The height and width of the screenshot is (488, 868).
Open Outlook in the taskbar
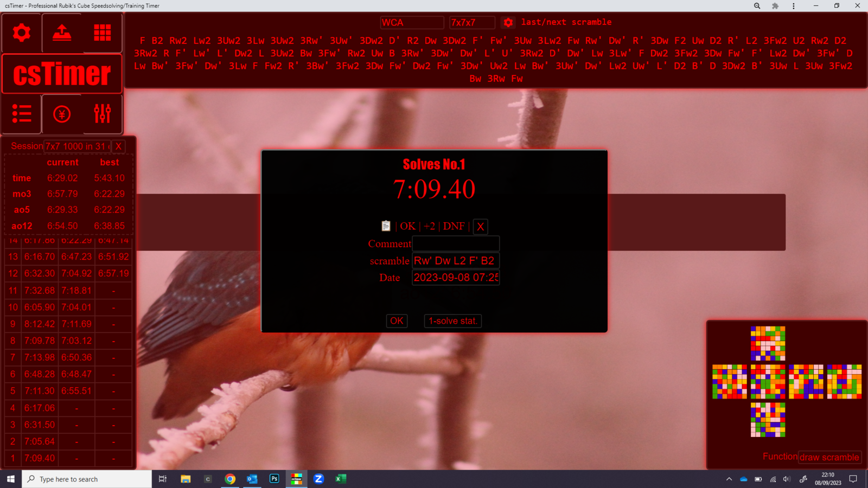click(x=252, y=479)
